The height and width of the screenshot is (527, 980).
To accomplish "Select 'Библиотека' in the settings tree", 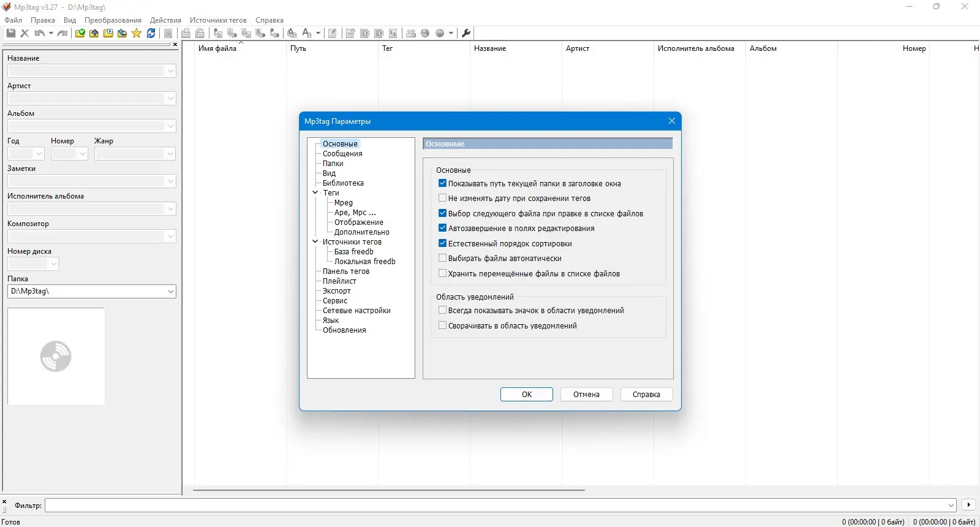I will 343,183.
